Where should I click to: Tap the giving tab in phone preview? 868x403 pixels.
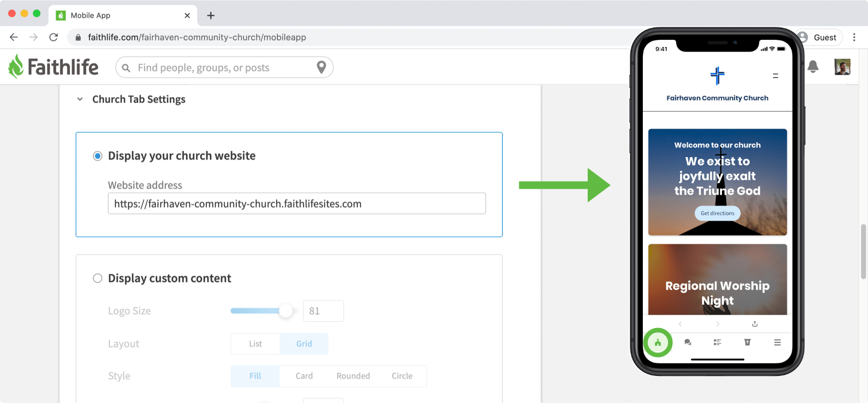[748, 342]
